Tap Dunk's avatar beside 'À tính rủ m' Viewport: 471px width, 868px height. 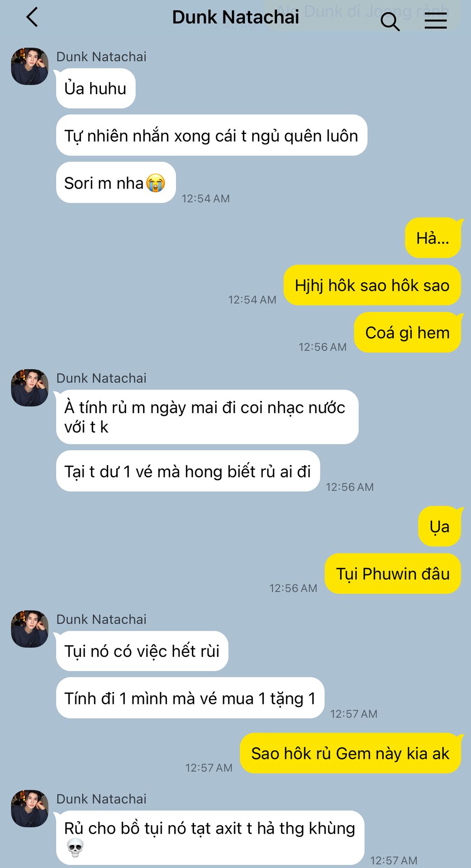coord(29,388)
